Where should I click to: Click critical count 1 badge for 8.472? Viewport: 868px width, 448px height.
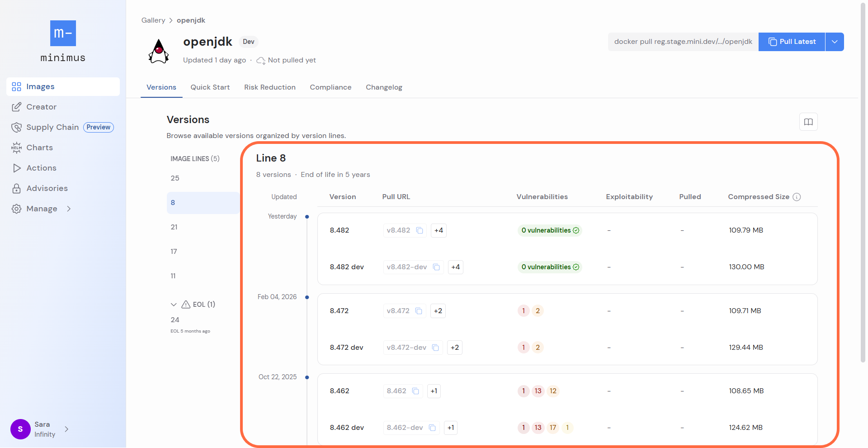[524, 311]
